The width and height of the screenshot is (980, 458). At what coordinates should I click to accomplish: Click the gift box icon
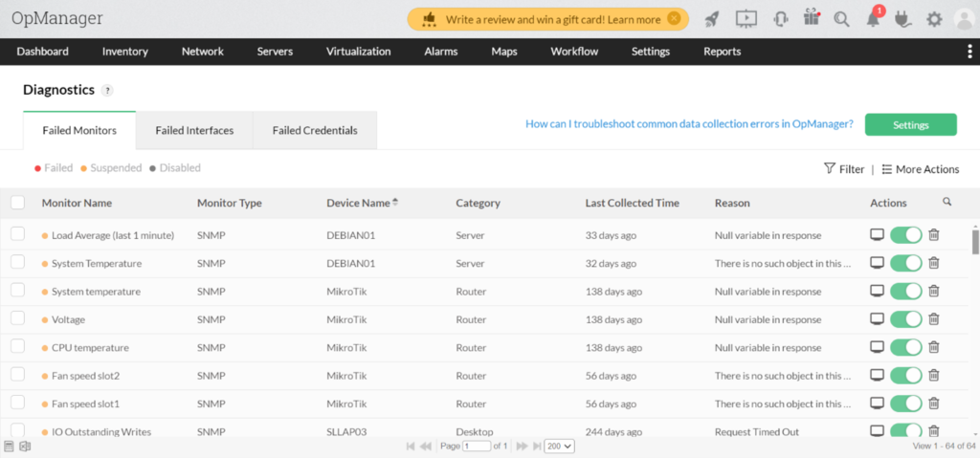(x=811, y=18)
